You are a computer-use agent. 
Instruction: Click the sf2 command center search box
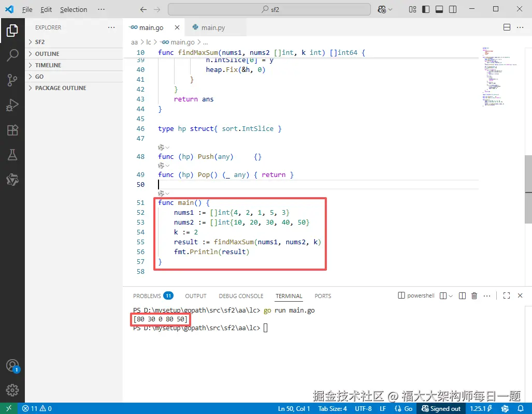[x=269, y=9]
